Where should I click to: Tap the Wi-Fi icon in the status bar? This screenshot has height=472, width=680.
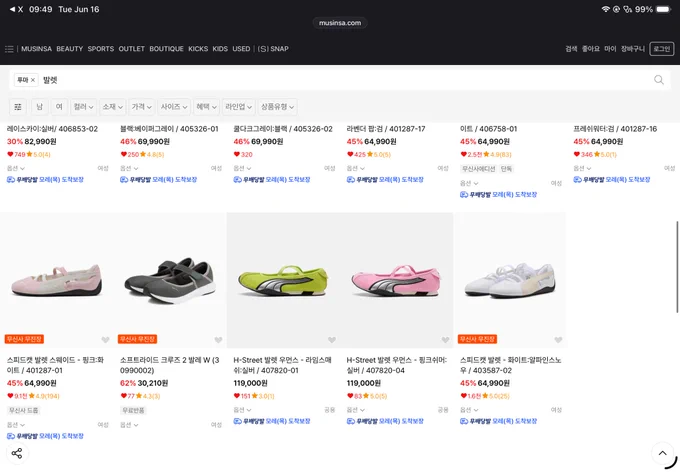pos(605,9)
